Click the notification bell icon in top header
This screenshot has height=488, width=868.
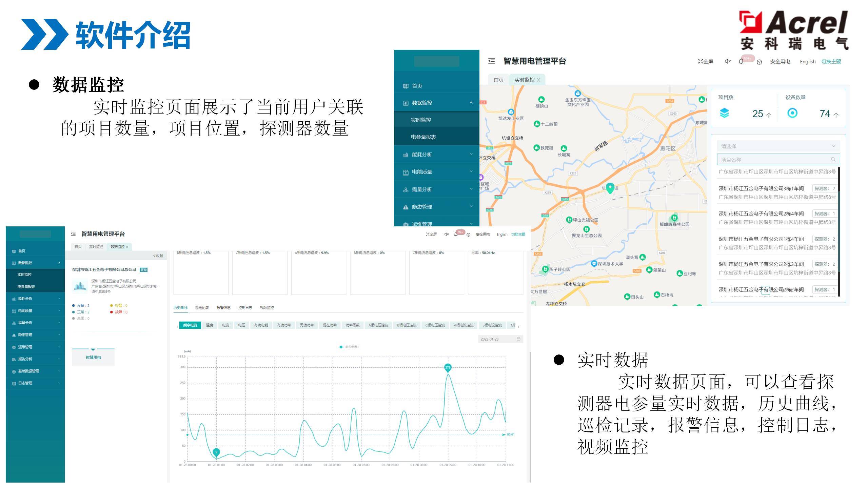[x=741, y=62]
